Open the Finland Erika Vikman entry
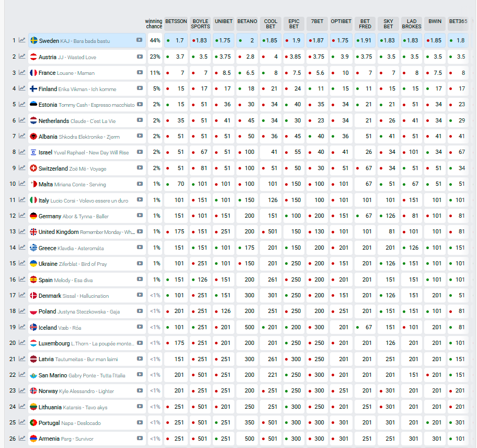The image size is (477, 448). [x=87, y=88]
